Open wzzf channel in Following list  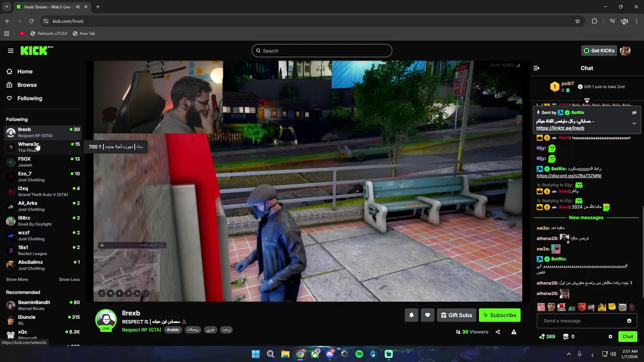pyautogui.click(x=43, y=236)
